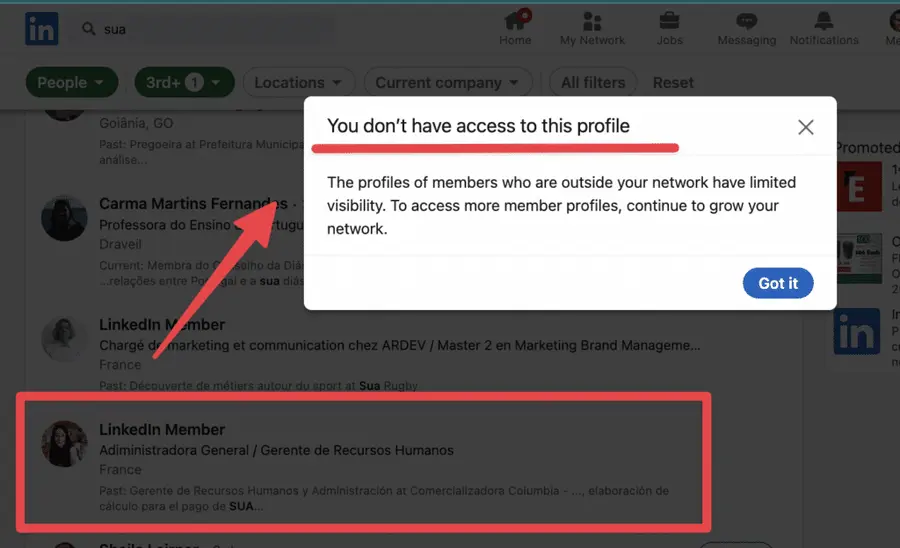
Task: Select 'You don't have access' dialog title
Action: point(478,126)
